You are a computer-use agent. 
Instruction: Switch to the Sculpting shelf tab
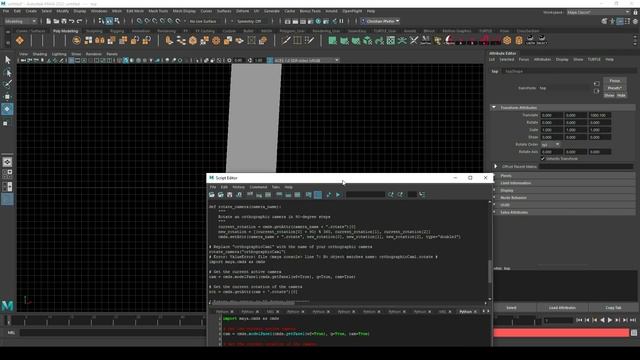[x=94, y=31]
